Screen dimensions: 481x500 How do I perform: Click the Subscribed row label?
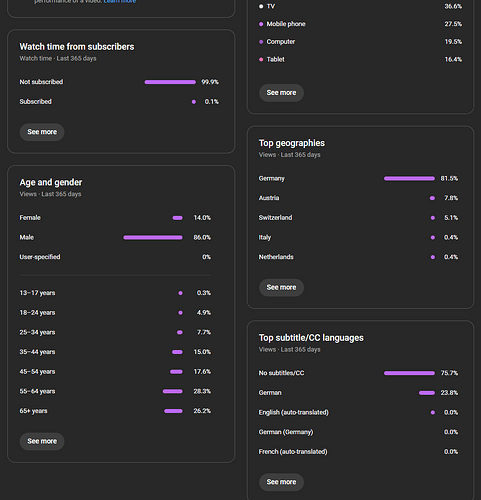click(36, 102)
